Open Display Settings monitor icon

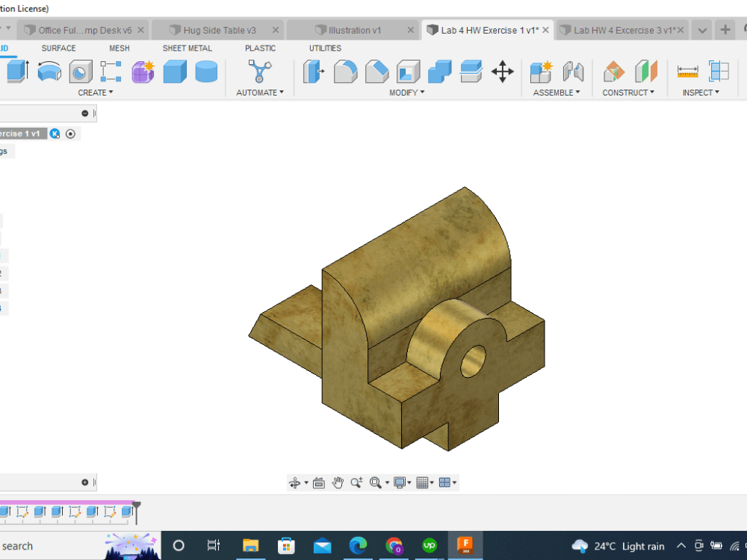click(x=399, y=483)
